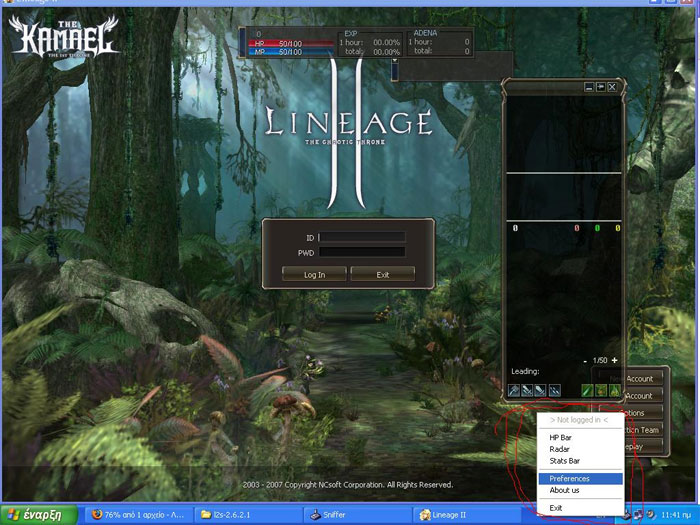Open the l2s-2.6.2.1 folder taskbar item
Screen dimensions: 700x525
(x=248, y=515)
